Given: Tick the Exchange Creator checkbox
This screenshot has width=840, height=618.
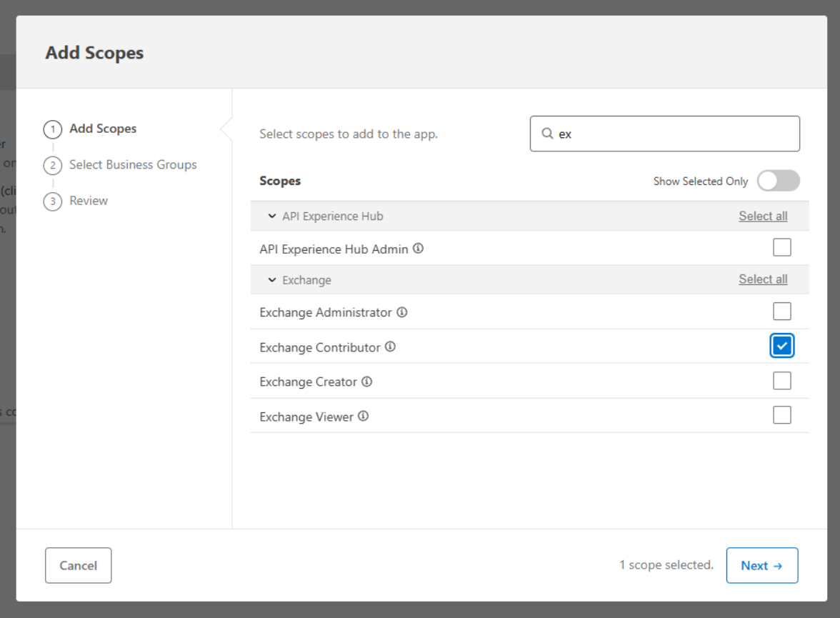Looking at the screenshot, I should pos(781,381).
